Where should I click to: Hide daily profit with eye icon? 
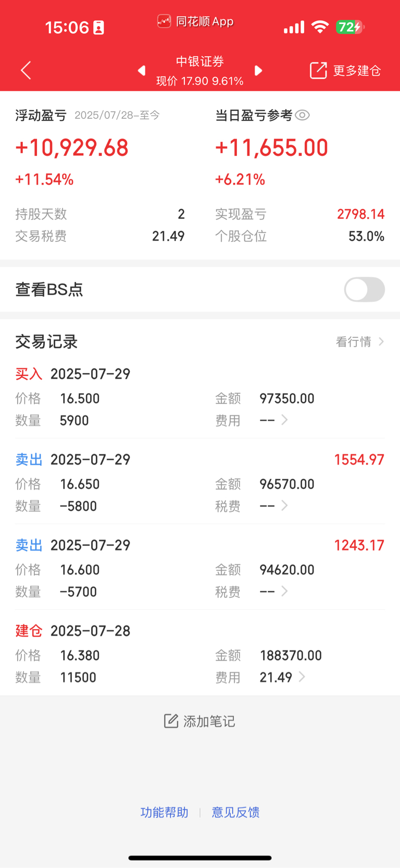coord(303,115)
